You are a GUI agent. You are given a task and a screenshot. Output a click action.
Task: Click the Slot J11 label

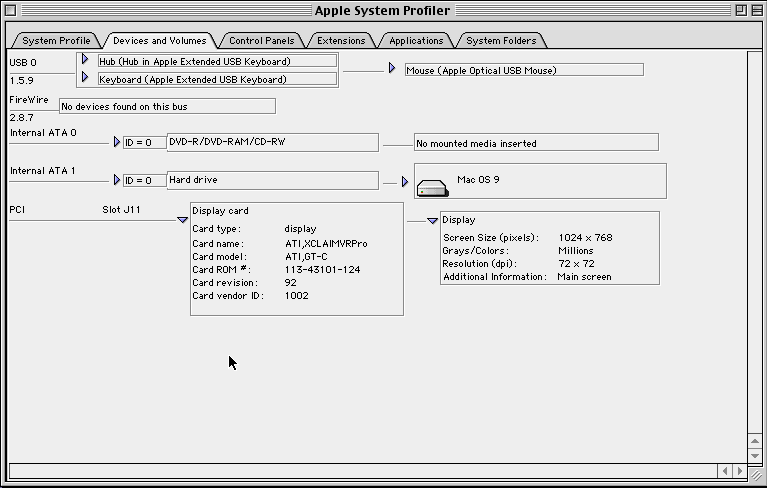point(121,209)
